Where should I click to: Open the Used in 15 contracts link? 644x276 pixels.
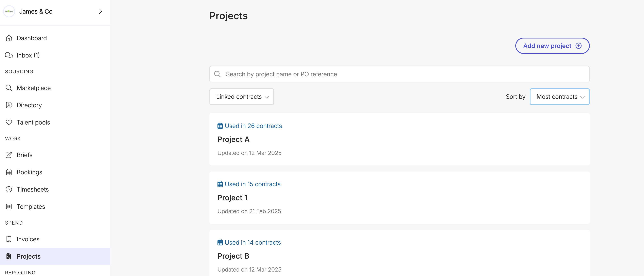coord(253,184)
